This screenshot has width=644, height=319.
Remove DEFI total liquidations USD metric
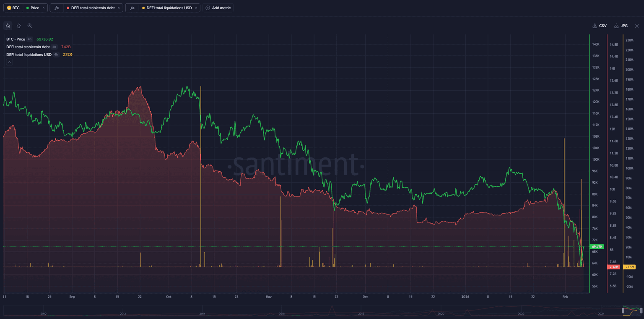(x=196, y=8)
